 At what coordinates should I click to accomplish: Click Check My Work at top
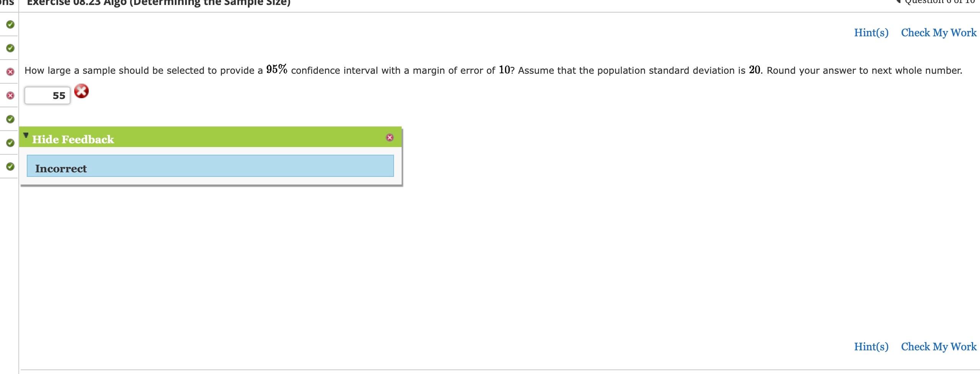click(939, 33)
